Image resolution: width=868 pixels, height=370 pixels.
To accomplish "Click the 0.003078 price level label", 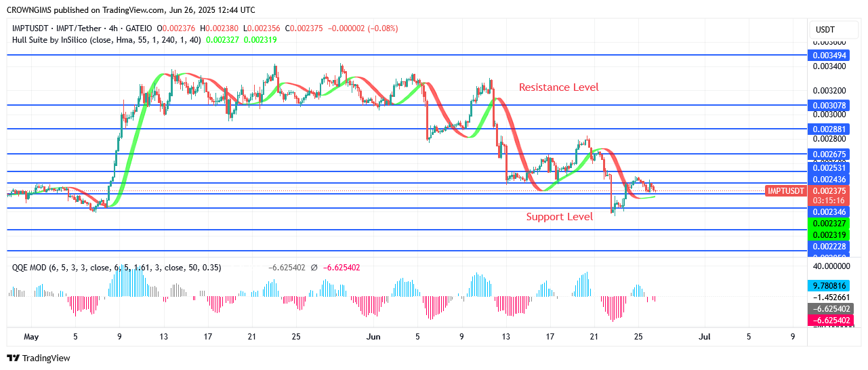I will pyautogui.click(x=827, y=106).
